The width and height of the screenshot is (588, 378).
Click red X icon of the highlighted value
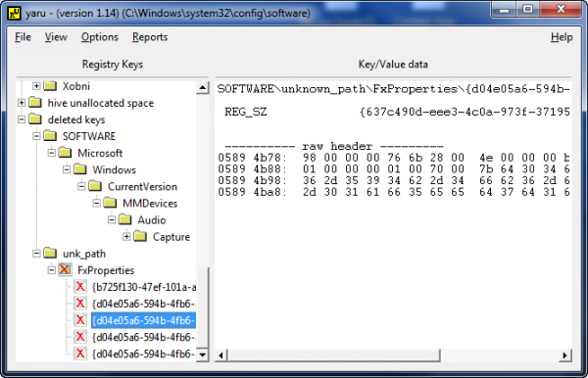click(80, 320)
